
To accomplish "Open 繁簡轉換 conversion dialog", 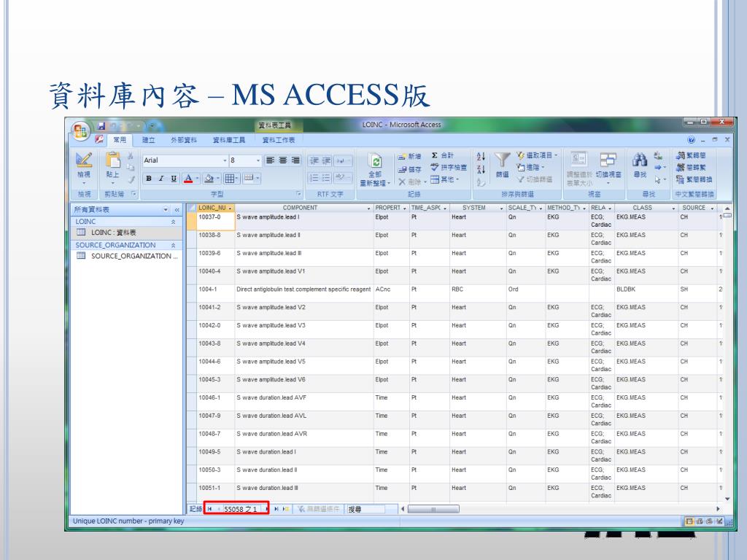I will (x=694, y=179).
